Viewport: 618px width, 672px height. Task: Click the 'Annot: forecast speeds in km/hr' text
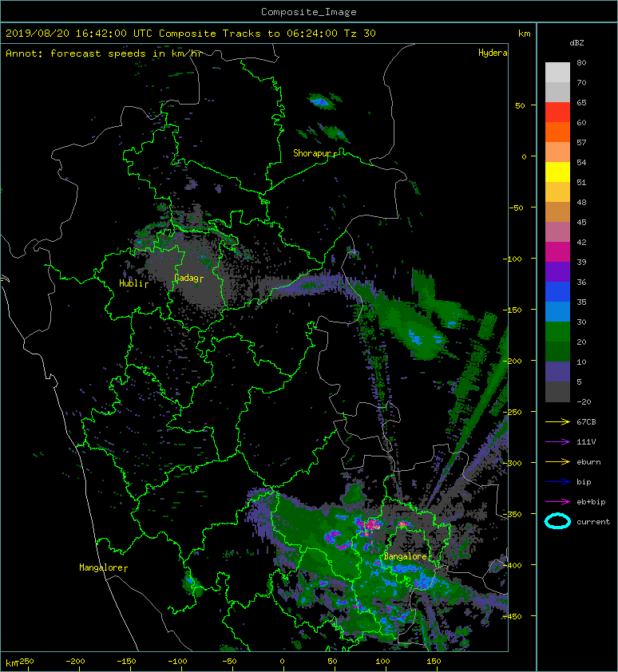105,53
